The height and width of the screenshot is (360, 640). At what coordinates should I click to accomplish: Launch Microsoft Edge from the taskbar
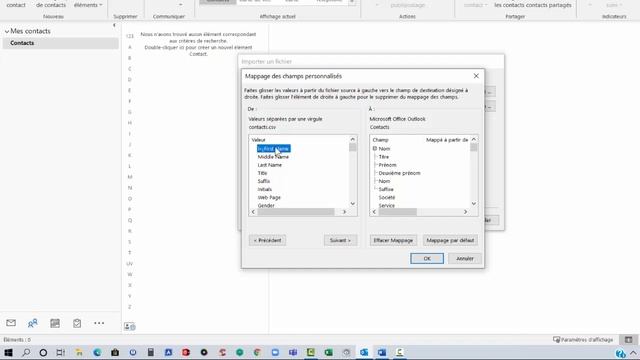click(x=97, y=352)
